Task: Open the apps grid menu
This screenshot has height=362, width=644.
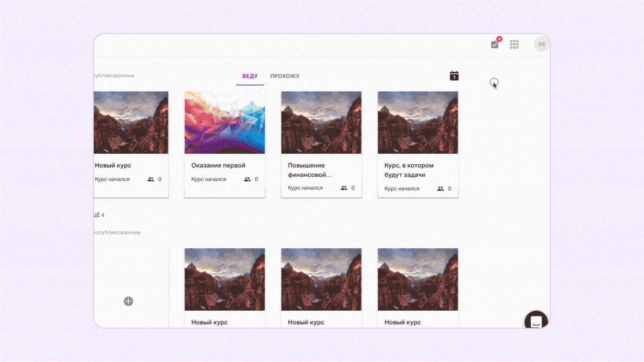Action: (514, 44)
